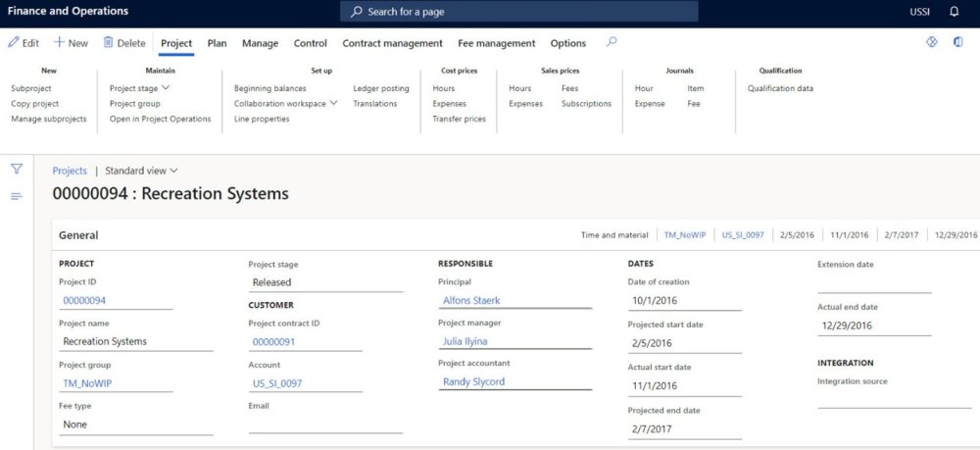980x450 pixels.
Task: Click the Project name input field
Action: click(135, 341)
